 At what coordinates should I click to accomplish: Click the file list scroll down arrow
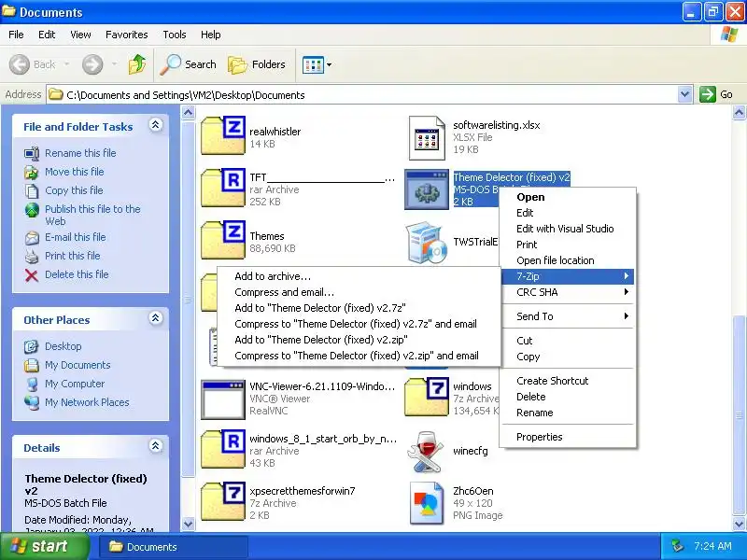739,524
